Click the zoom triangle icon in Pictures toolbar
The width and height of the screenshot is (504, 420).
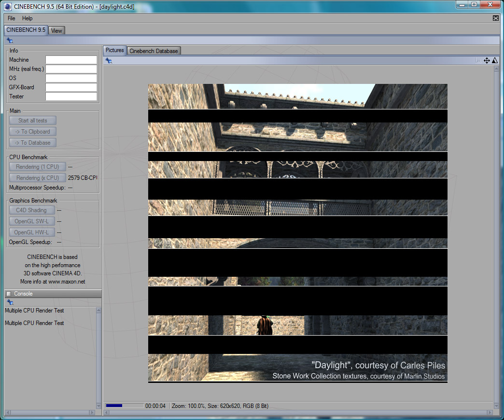click(x=495, y=61)
